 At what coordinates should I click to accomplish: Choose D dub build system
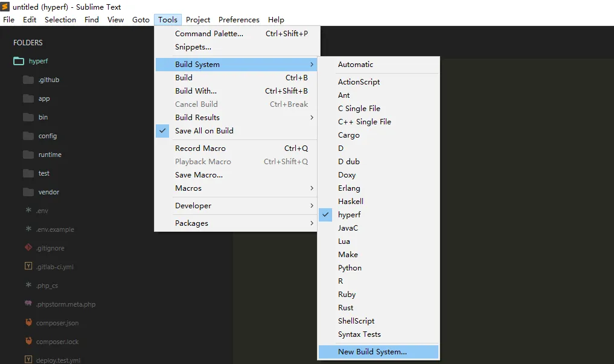pos(379,162)
